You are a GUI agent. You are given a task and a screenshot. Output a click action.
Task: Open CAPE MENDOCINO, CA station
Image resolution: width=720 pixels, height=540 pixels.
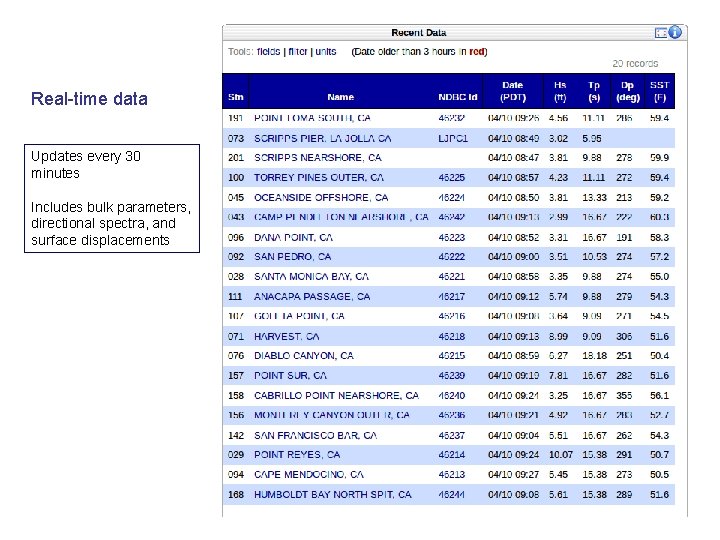(x=309, y=474)
